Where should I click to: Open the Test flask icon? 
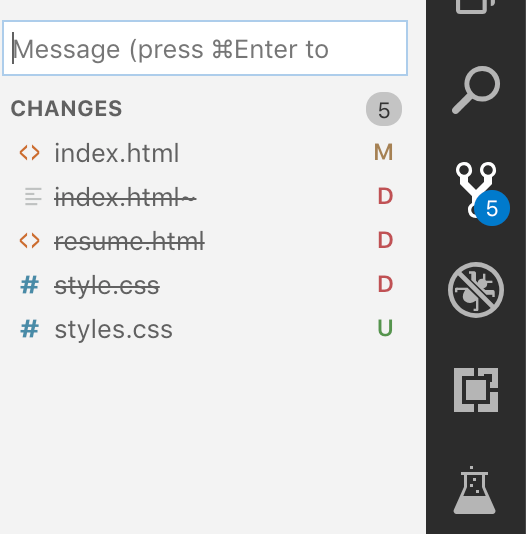(474, 490)
